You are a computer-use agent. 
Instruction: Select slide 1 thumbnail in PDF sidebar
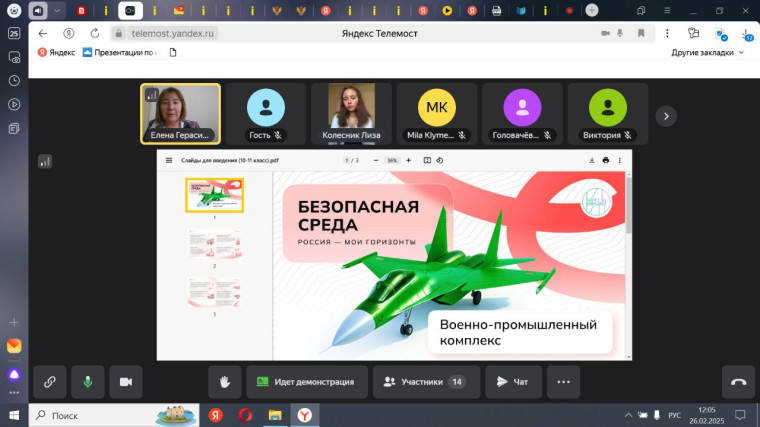pos(215,195)
